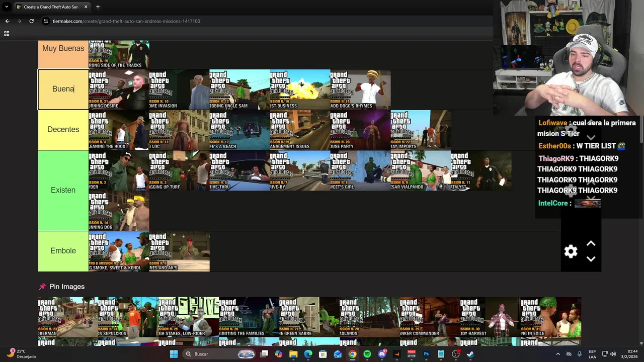Click the microphone icon in the system tray
Viewport: 644px width, 362px height.
pyautogui.click(x=580, y=354)
